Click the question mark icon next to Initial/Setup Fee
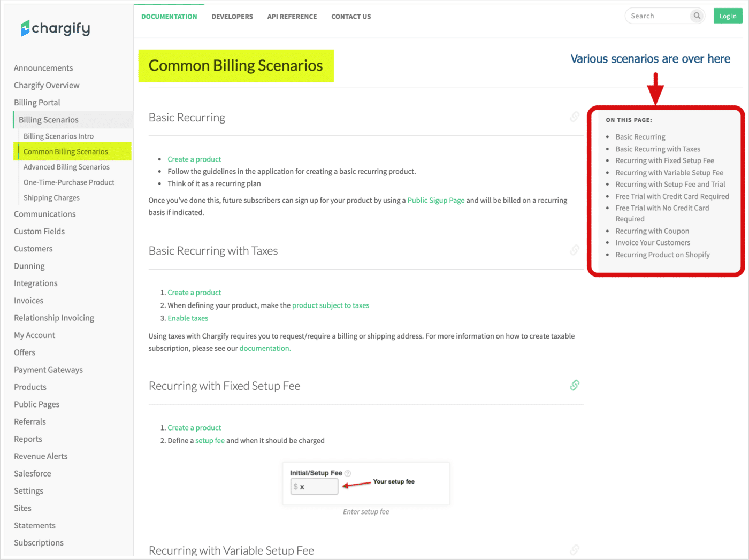The width and height of the screenshot is (749, 560). click(348, 473)
